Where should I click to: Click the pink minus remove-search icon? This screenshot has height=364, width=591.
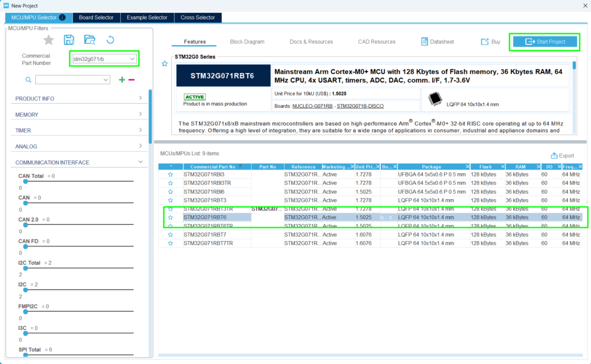132,80
